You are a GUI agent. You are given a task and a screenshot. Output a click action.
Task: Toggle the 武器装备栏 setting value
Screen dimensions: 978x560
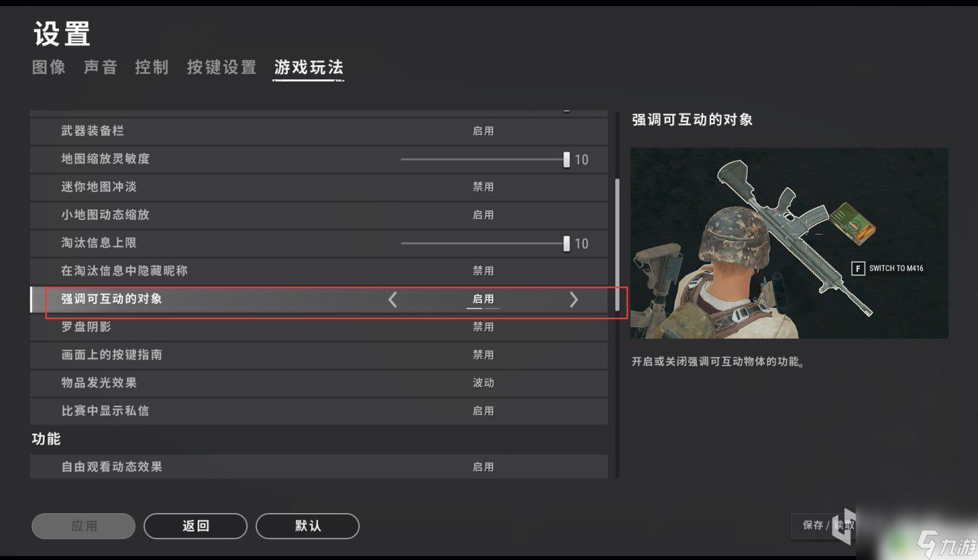[x=483, y=131]
